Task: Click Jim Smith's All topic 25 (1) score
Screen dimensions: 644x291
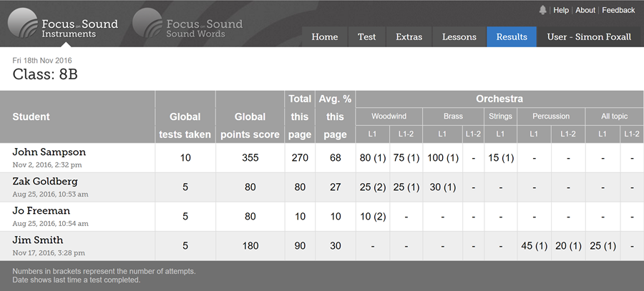Action: 602,246
